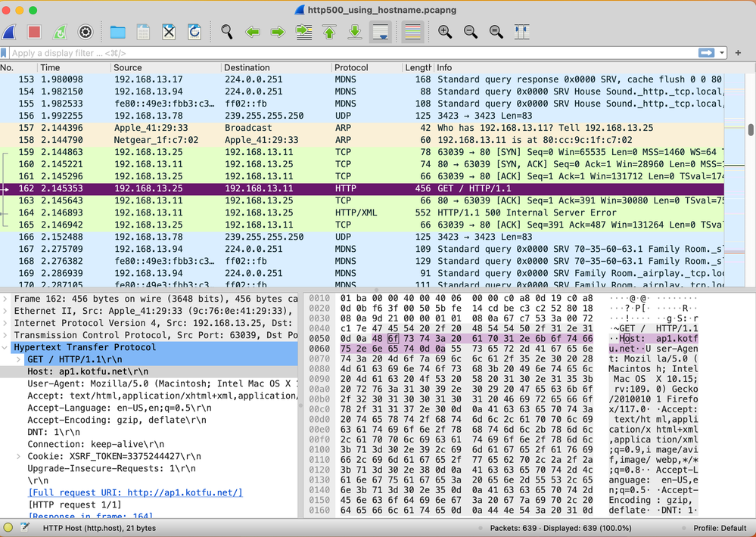This screenshot has height=537, width=756.
Task: Select packet 159 SYN row
Action: (x=362, y=152)
